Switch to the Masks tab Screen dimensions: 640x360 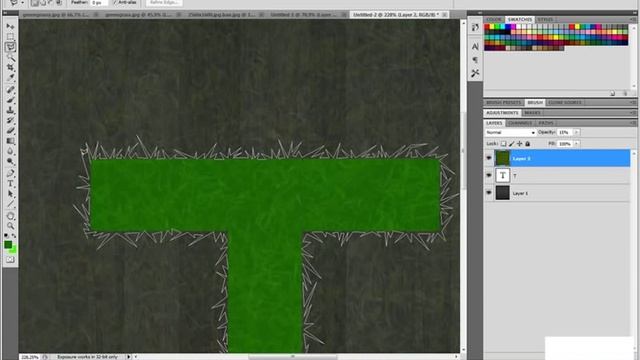click(x=532, y=113)
